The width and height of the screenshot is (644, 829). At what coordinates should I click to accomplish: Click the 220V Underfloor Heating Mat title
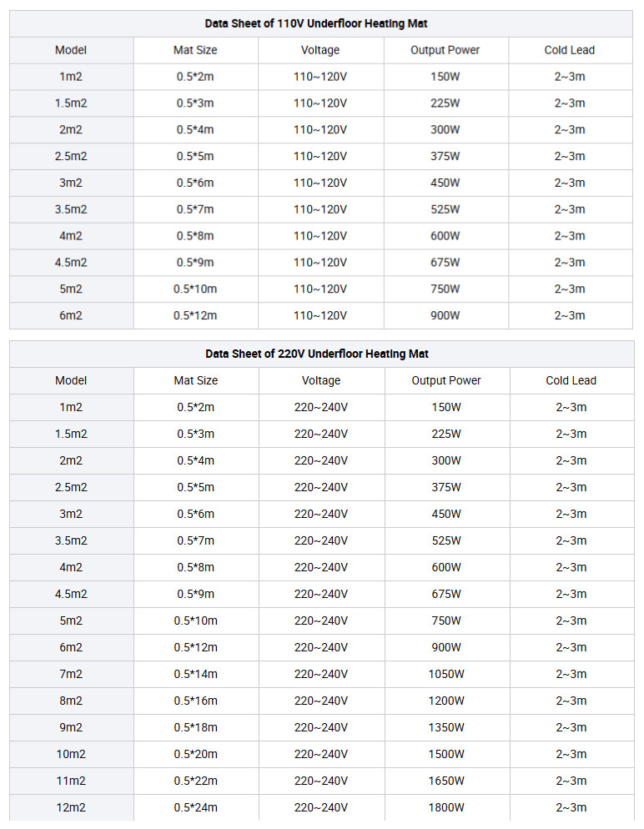[317, 354]
